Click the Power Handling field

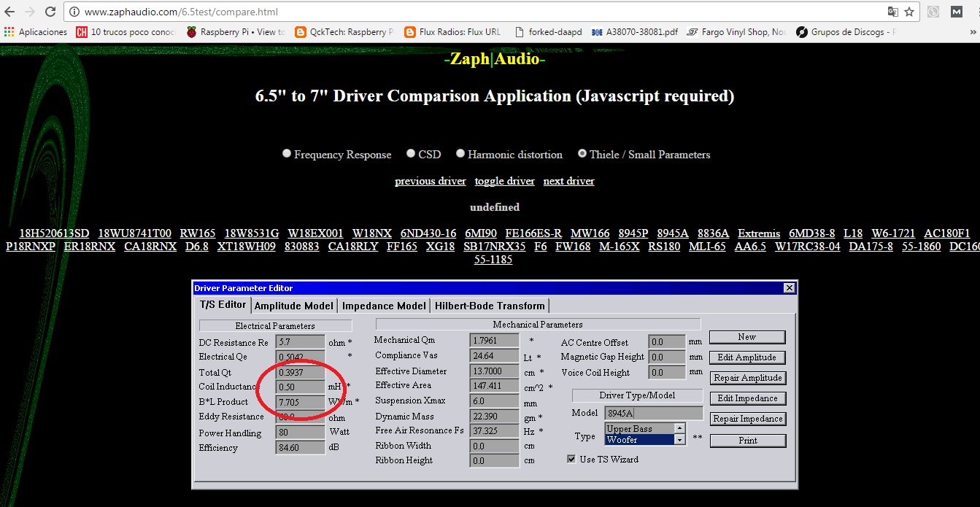coord(300,433)
